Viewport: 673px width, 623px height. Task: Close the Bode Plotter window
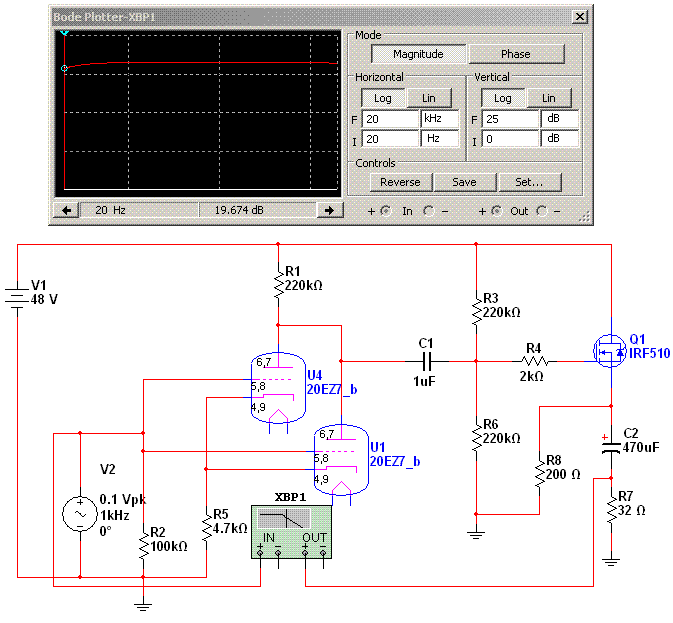579,17
